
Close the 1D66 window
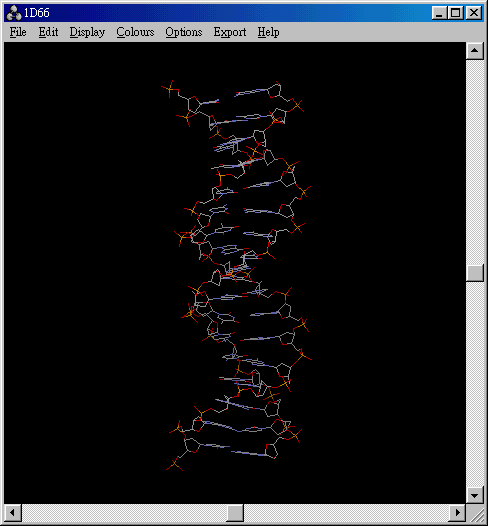coord(474,13)
